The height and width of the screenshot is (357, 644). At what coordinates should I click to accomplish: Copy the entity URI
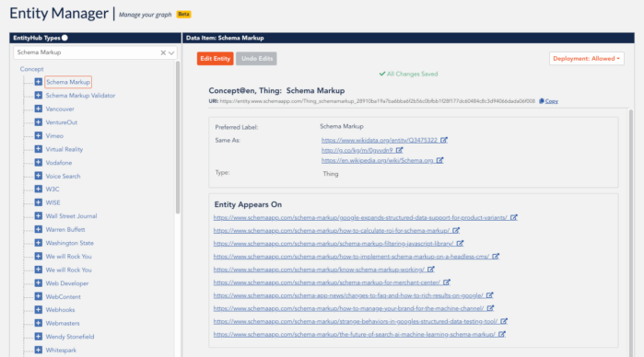click(549, 101)
